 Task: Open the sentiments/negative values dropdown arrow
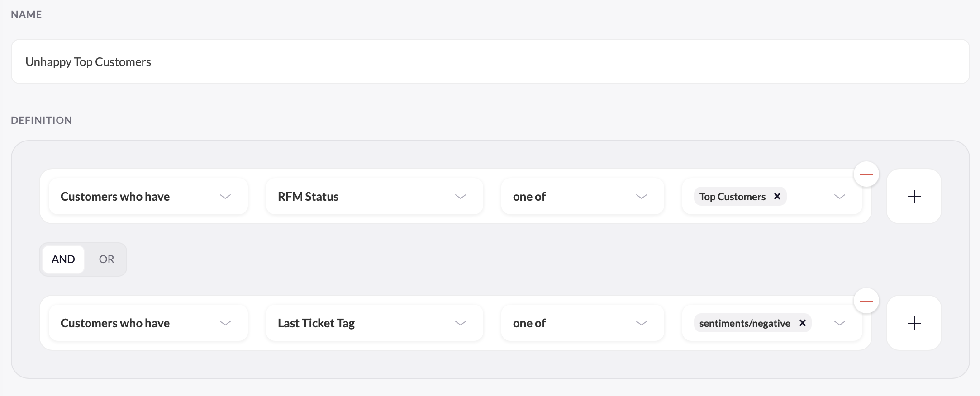pyautogui.click(x=840, y=323)
